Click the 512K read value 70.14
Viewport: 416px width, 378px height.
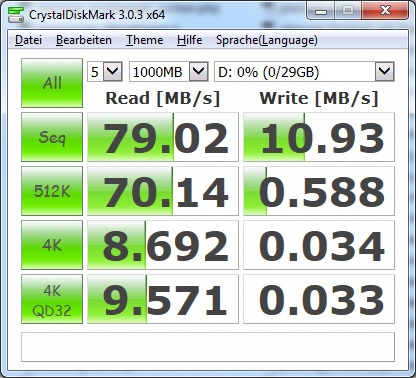click(x=163, y=191)
